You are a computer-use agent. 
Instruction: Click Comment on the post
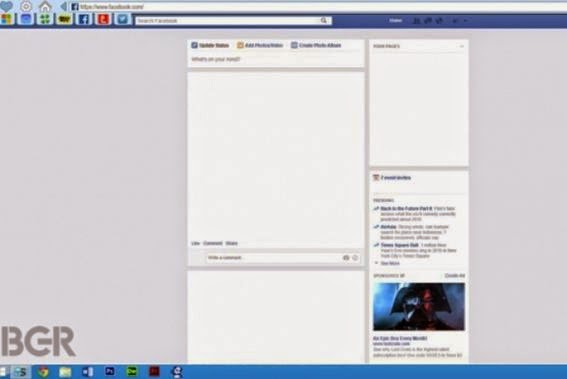point(213,243)
